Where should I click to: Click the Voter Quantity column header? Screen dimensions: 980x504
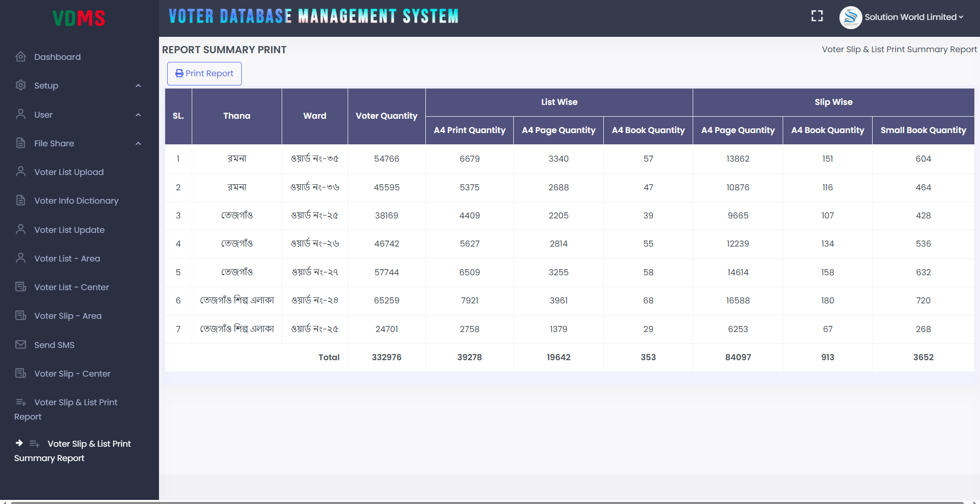point(386,116)
